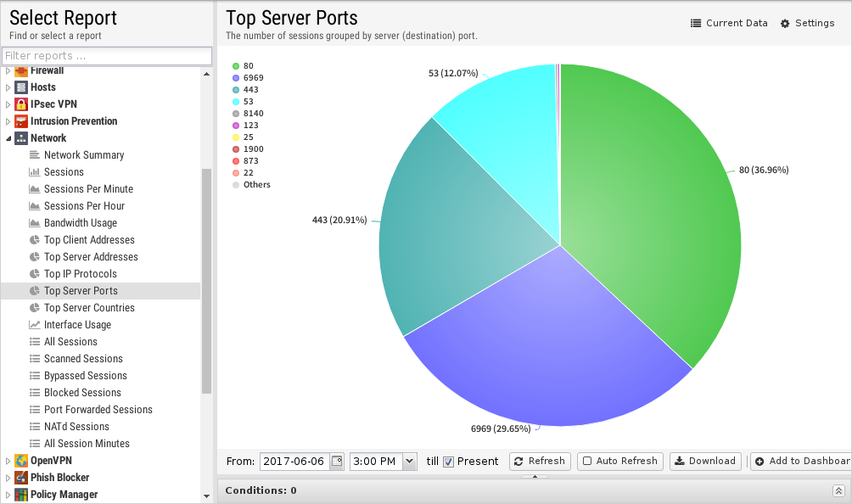Select Top Client Addresses report

point(89,240)
